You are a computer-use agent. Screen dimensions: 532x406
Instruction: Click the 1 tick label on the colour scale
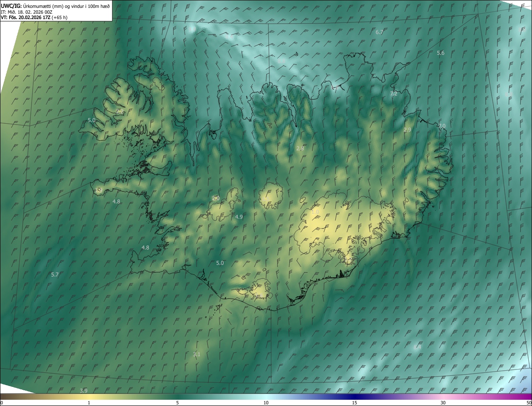pyautogui.click(x=89, y=403)
